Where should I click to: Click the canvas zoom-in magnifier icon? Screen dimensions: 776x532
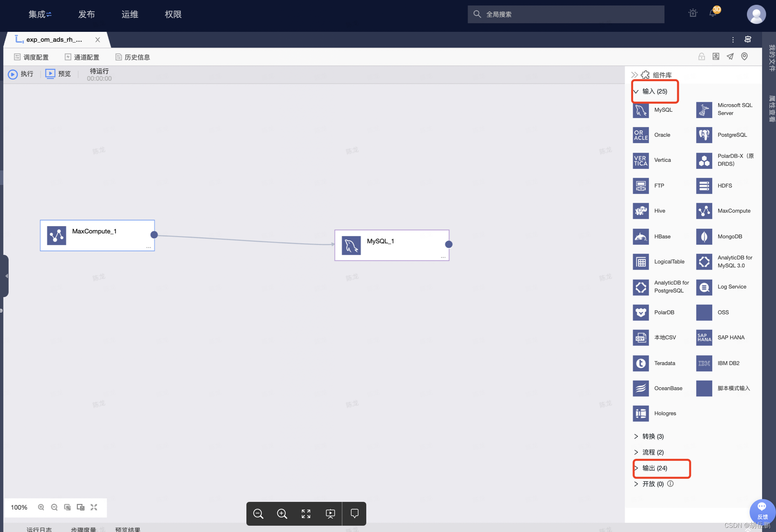pyautogui.click(x=41, y=507)
